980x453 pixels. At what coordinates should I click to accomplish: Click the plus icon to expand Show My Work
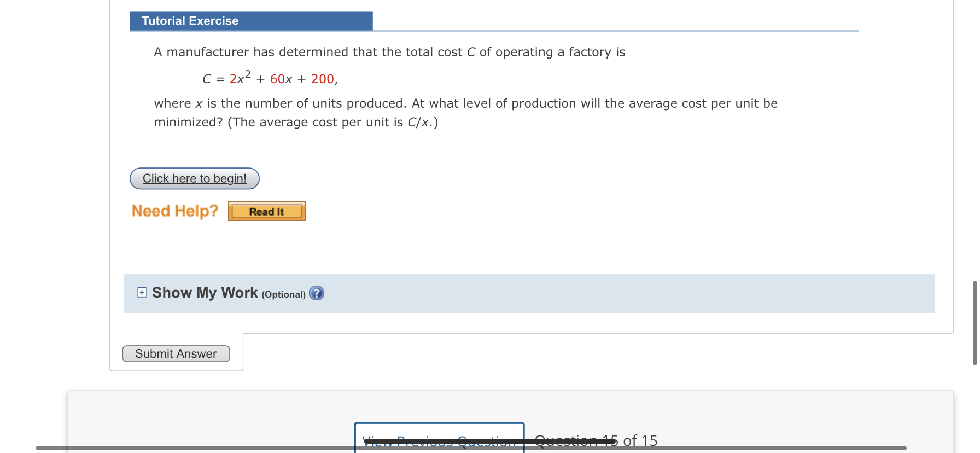(141, 292)
